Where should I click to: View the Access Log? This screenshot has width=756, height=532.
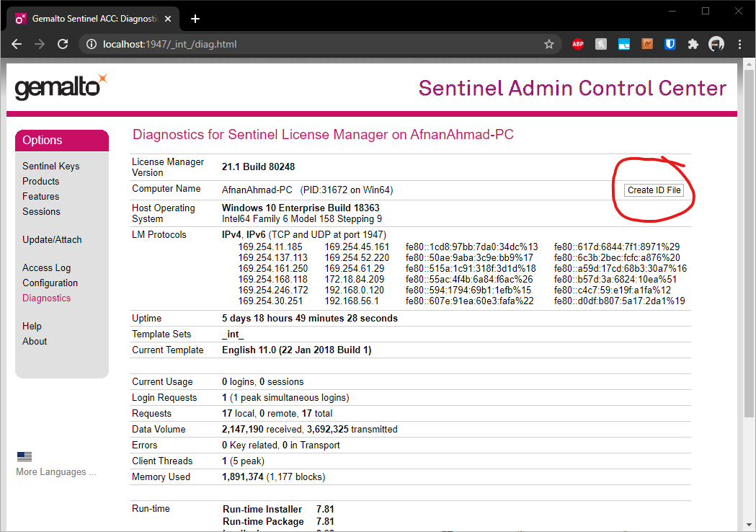[46, 267]
